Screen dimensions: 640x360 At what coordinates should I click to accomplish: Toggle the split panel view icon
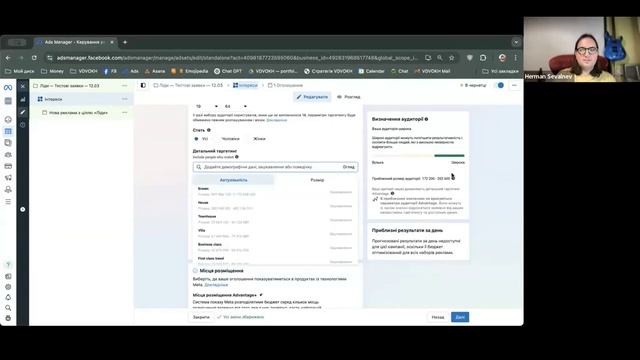(x=143, y=85)
